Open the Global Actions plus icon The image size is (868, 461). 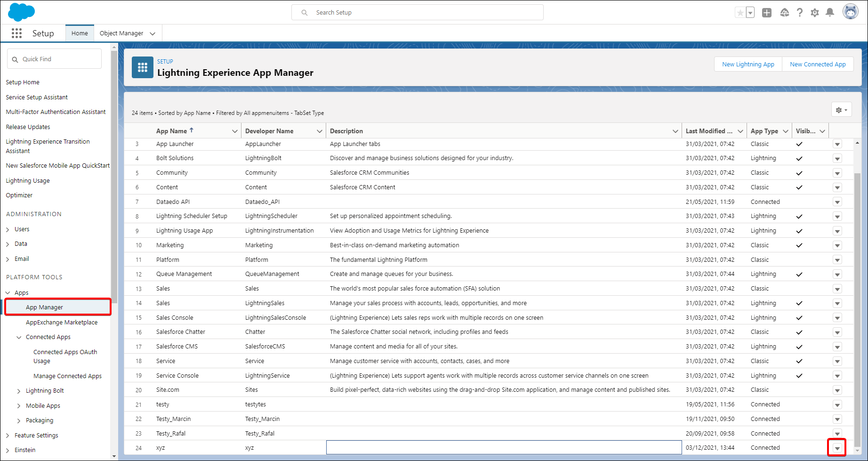point(767,13)
